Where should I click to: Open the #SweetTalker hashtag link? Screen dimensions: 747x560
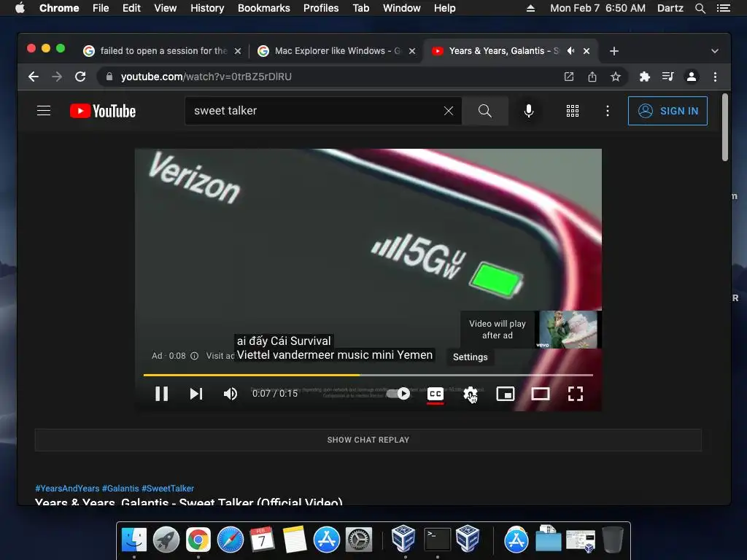tap(168, 488)
